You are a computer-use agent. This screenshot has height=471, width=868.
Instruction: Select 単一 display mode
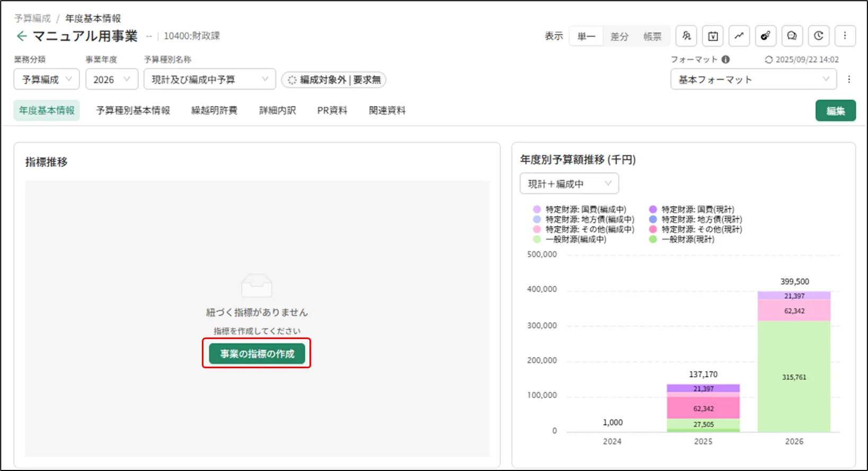586,37
